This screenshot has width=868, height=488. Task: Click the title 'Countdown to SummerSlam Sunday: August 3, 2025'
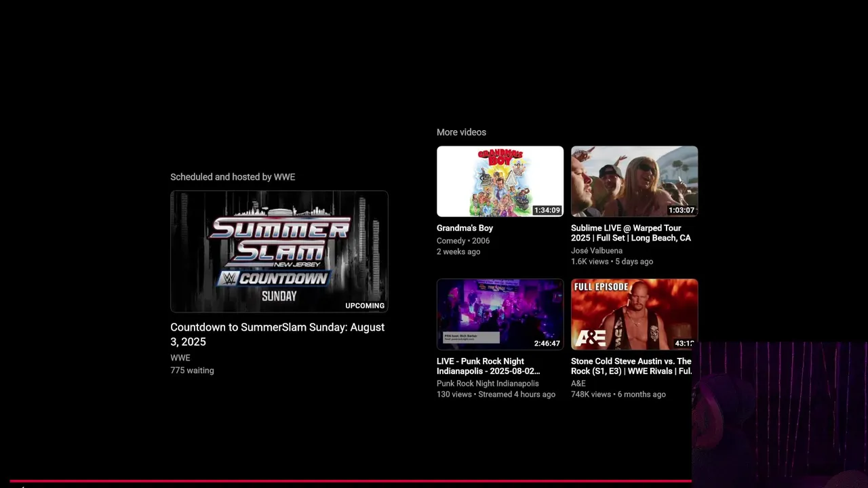[277, 334]
